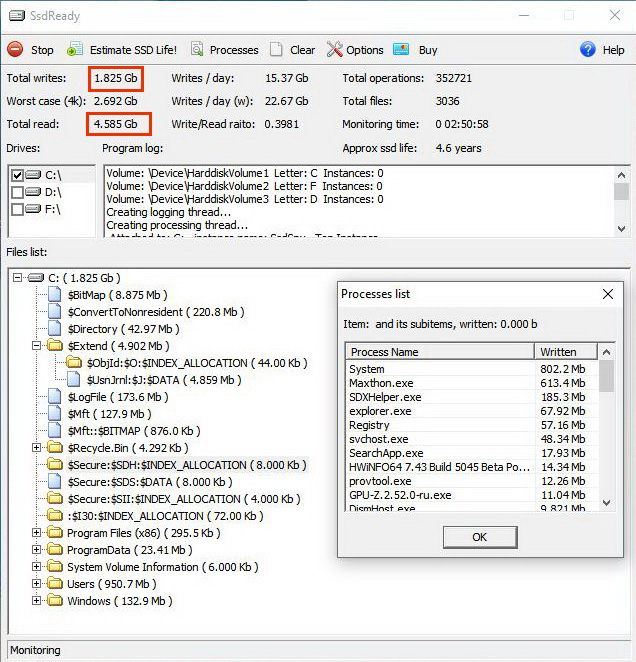Click the $ConvertToNonresident file icon
636x662 pixels.
click(54, 312)
